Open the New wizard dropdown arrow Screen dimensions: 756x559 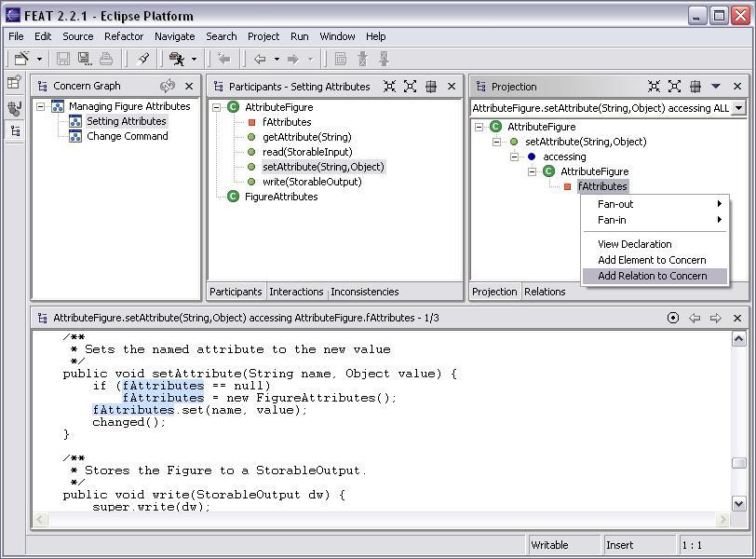click(39, 60)
